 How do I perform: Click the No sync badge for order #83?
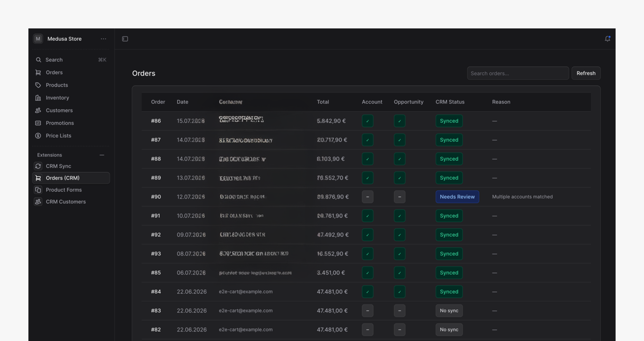(x=449, y=311)
